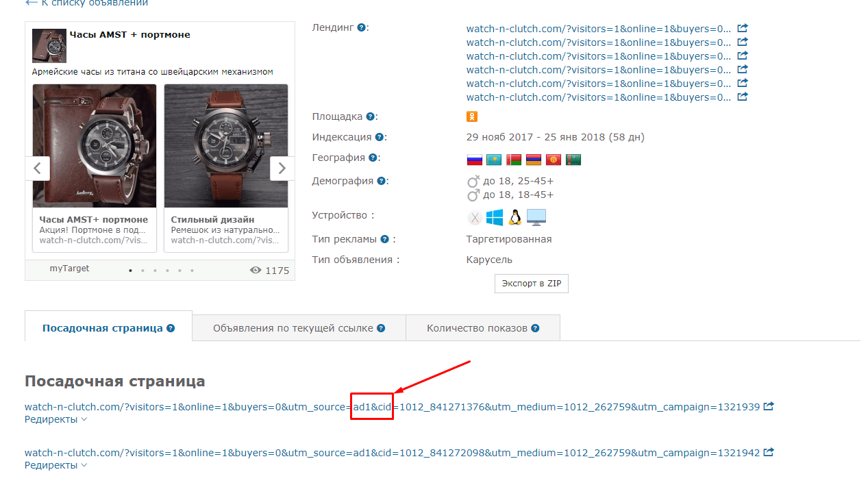Select the Odnoklassniki platform icon
The image size is (868, 485).
pyautogui.click(x=471, y=116)
